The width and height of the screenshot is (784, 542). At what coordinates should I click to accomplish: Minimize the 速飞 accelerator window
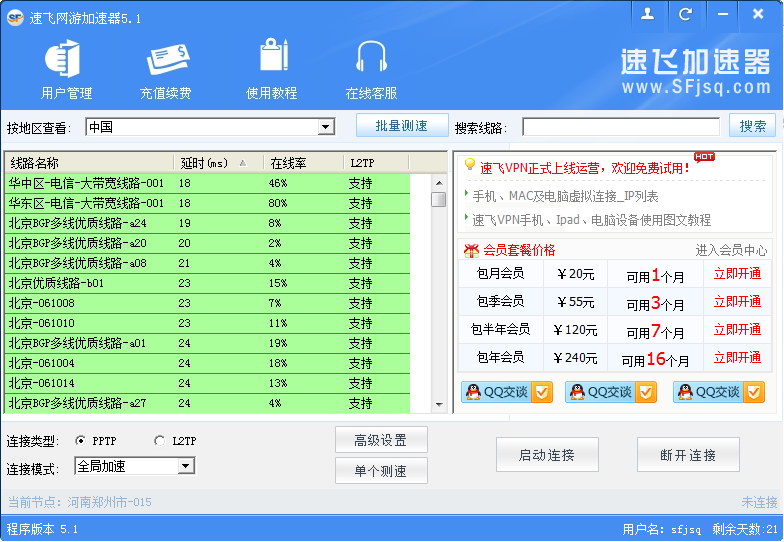(722, 14)
